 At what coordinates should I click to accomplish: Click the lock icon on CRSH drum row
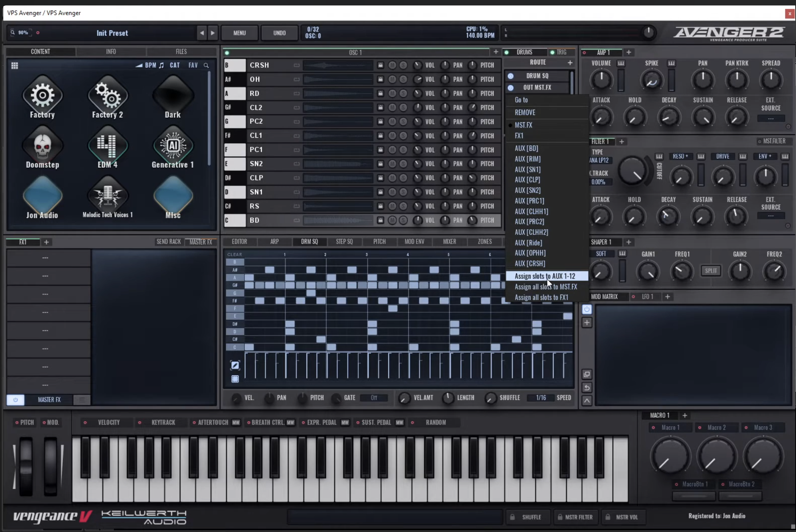point(380,65)
